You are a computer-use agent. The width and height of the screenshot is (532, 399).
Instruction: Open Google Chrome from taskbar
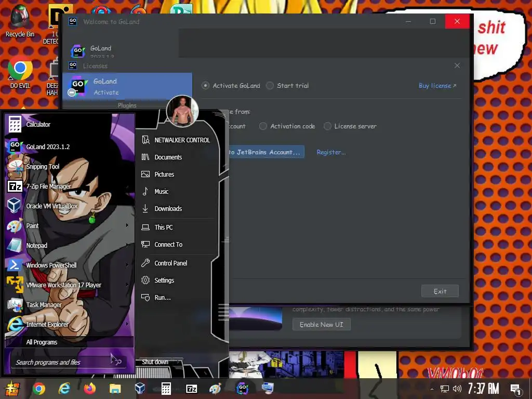coord(38,389)
